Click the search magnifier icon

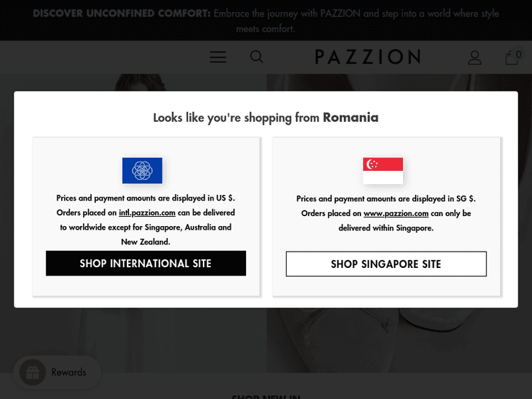pos(257,57)
